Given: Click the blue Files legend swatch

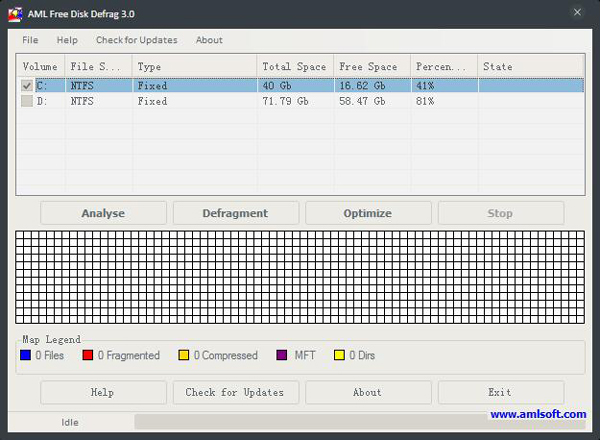Looking at the screenshot, I should pos(25,355).
